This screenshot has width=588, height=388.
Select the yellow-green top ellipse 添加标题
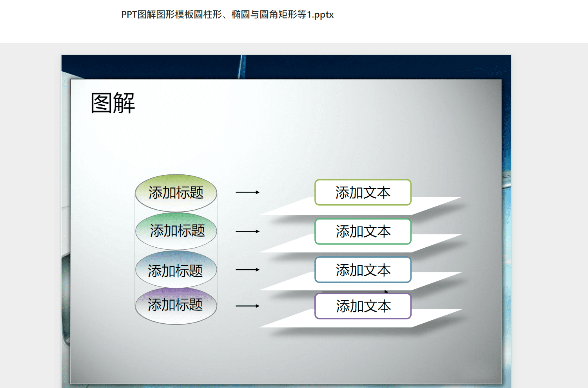coord(176,193)
